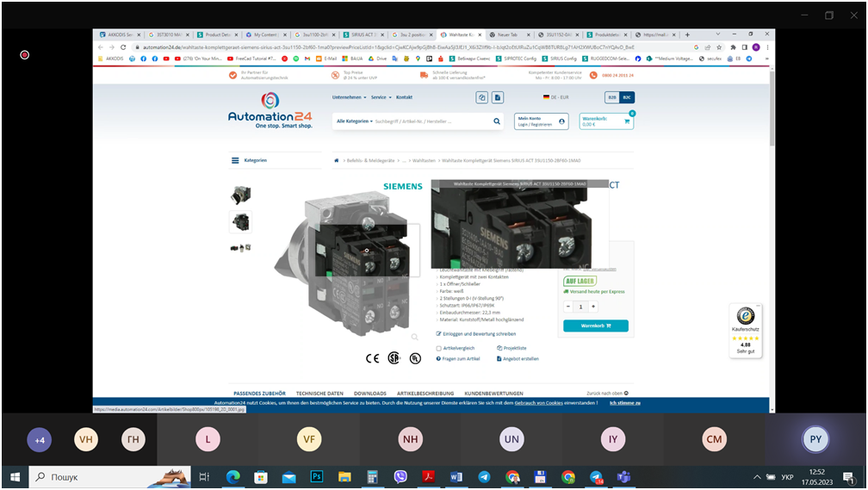The image size is (868, 490).
Task: Click the product comparison icon in header
Action: click(482, 97)
